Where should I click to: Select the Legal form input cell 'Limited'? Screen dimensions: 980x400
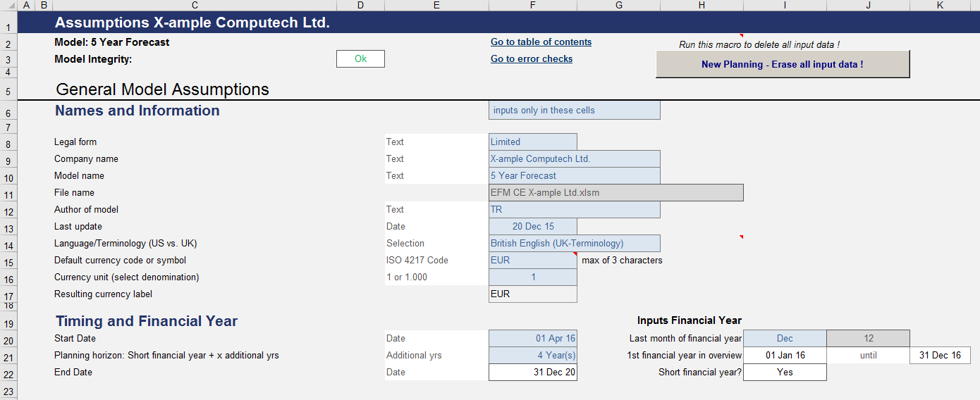pyautogui.click(x=532, y=142)
